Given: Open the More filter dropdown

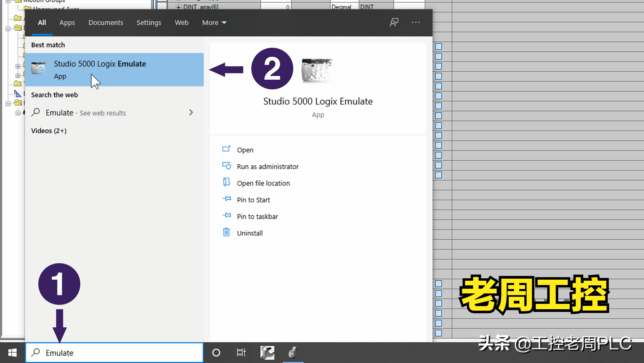Looking at the screenshot, I should 214,23.
